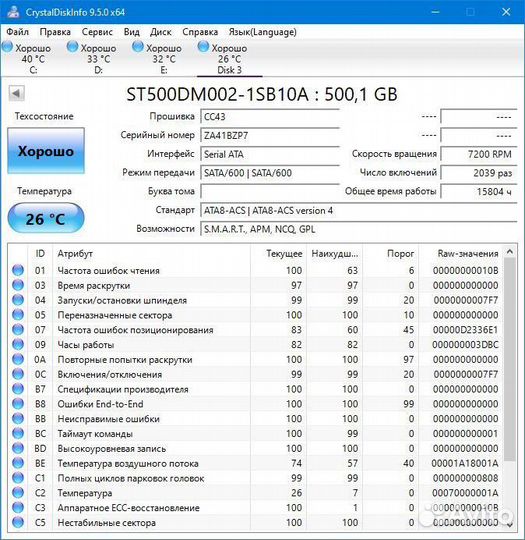This screenshot has height=540, width=525.
Task: Click status orb for Температура row C2
Action: point(18,492)
